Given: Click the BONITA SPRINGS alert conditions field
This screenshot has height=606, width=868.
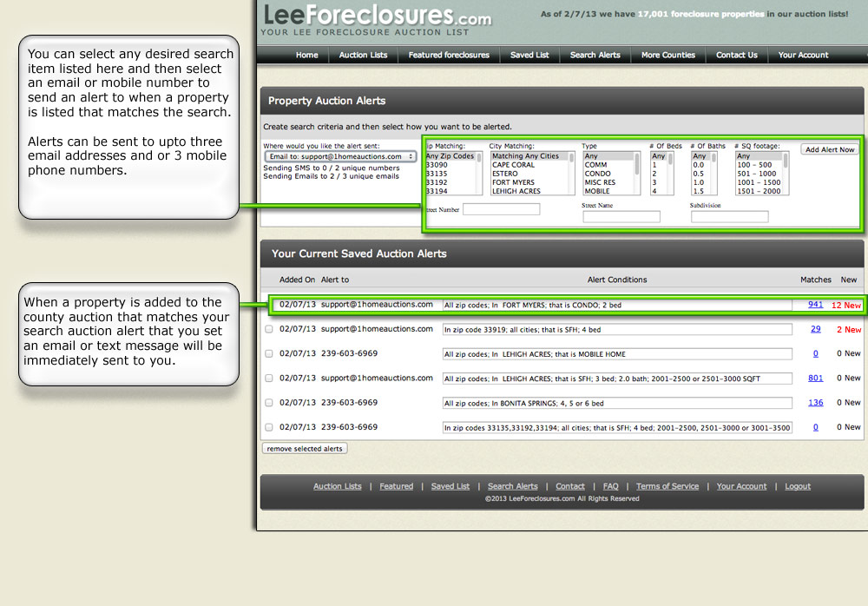Looking at the screenshot, I should [x=617, y=403].
